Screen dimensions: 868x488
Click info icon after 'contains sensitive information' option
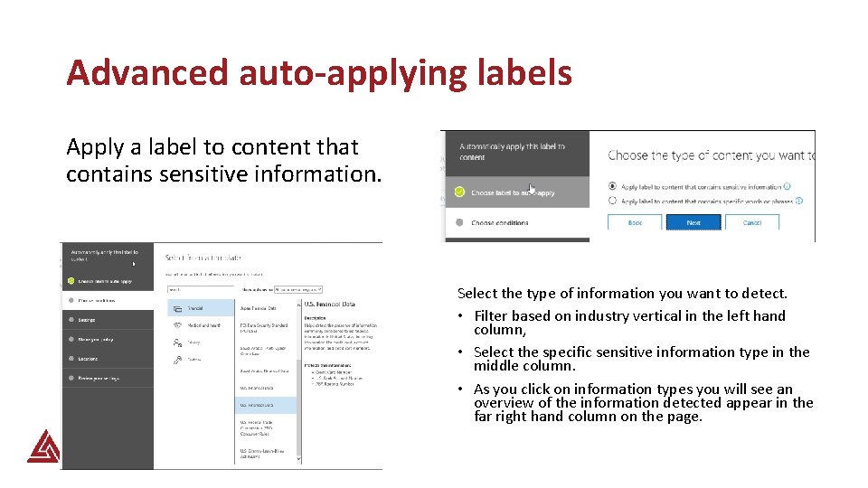(787, 186)
